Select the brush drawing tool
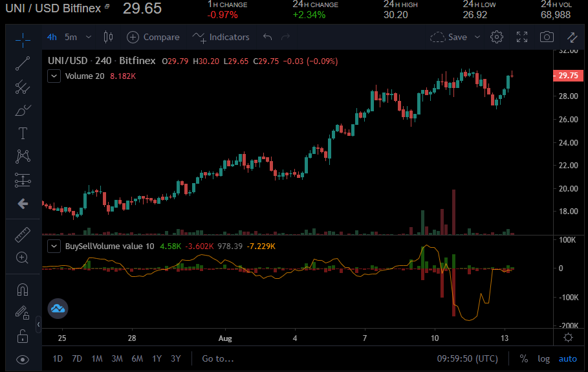The width and height of the screenshot is (588, 372). [x=23, y=110]
